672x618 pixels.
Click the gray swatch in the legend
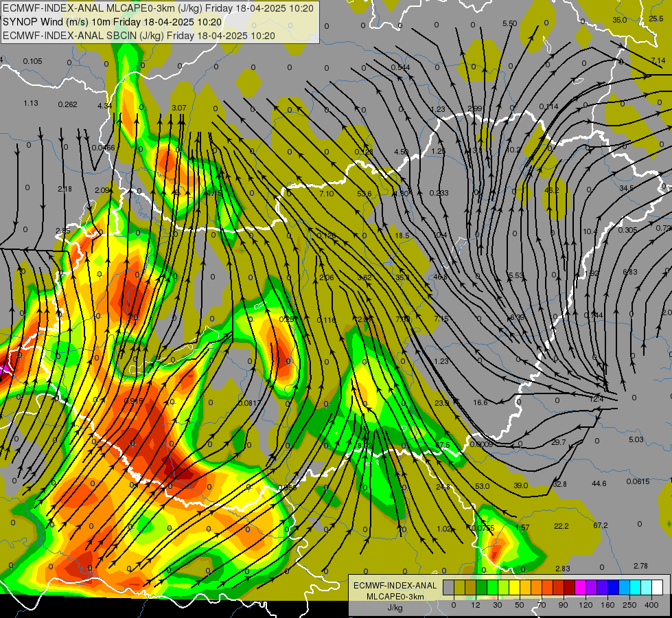(x=449, y=587)
